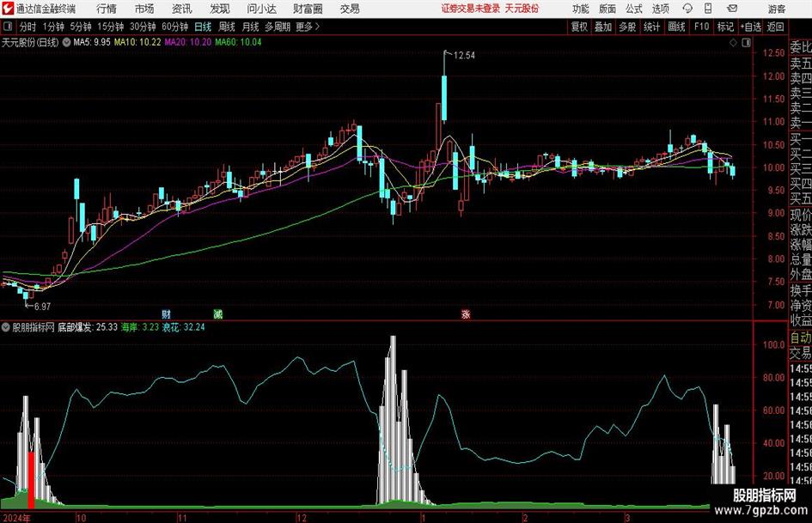The height and width of the screenshot is (523, 812).
Task: Select the 日线 daily period
Action: click(203, 27)
